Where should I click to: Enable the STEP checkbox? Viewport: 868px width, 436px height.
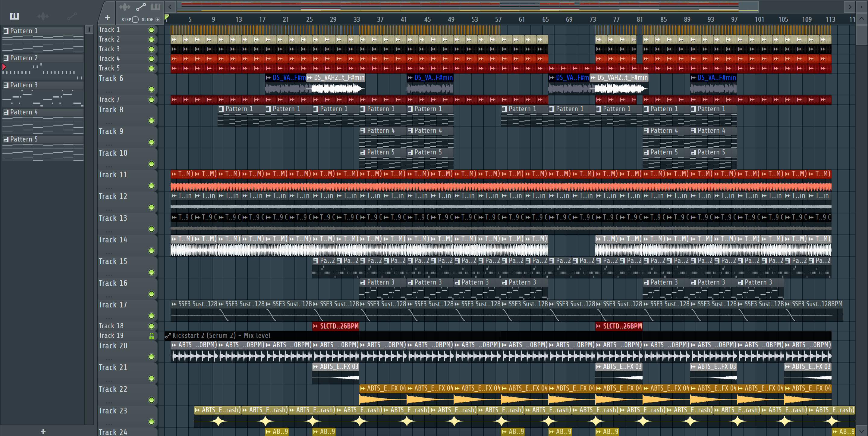click(x=135, y=20)
